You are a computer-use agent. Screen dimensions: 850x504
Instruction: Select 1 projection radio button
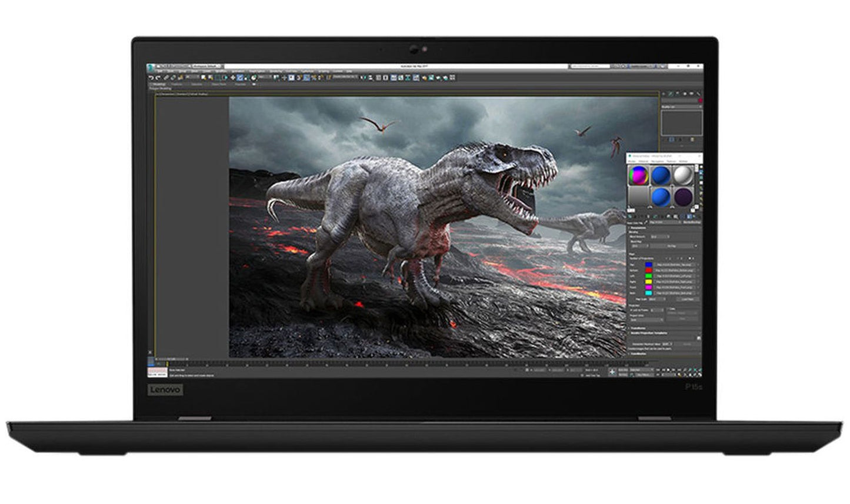click(667, 258)
